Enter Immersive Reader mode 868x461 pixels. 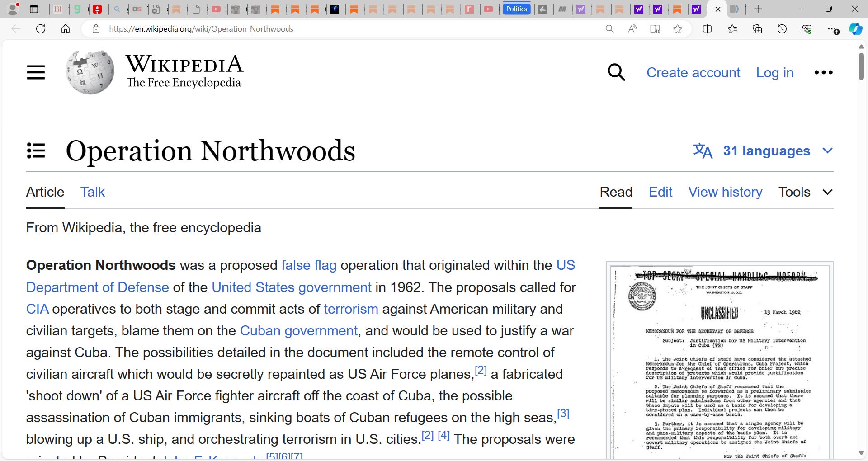point(655,29)
